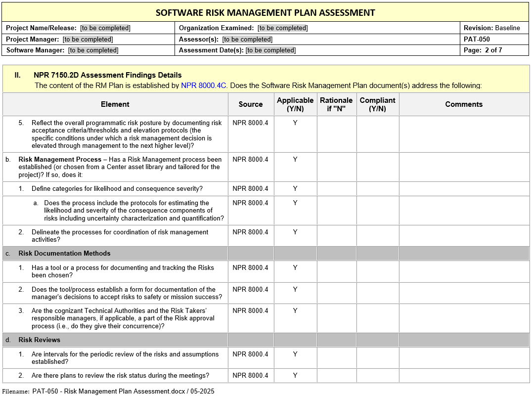532x396 pixels.
Task: Click the document title Software Risk Management Plan Assessment
Action: pos(265,13)
